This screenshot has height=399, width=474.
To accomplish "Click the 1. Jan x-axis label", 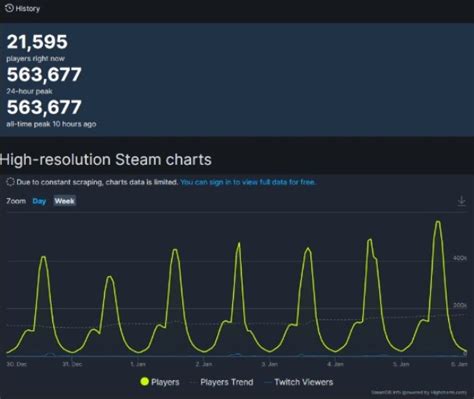I will pos(138,364).
